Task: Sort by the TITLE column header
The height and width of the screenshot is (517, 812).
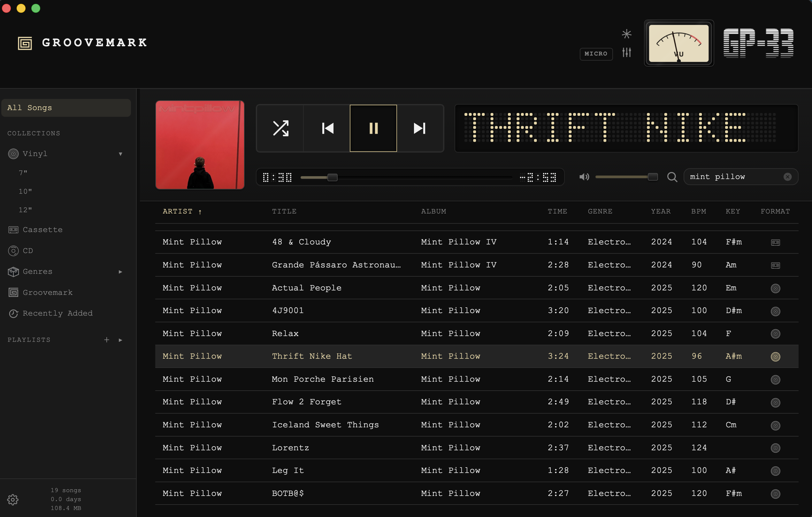Action: (284, 211)
